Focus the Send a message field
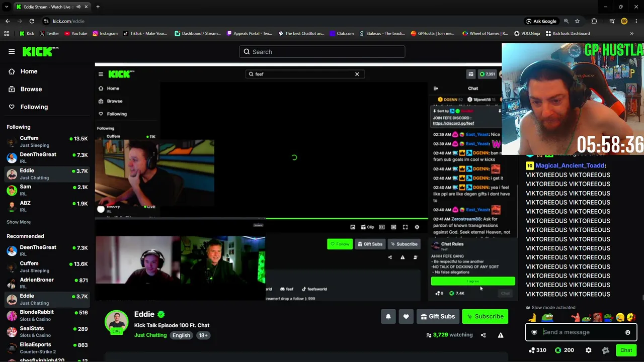Viewport: 644px width, 362px height. 581,332
